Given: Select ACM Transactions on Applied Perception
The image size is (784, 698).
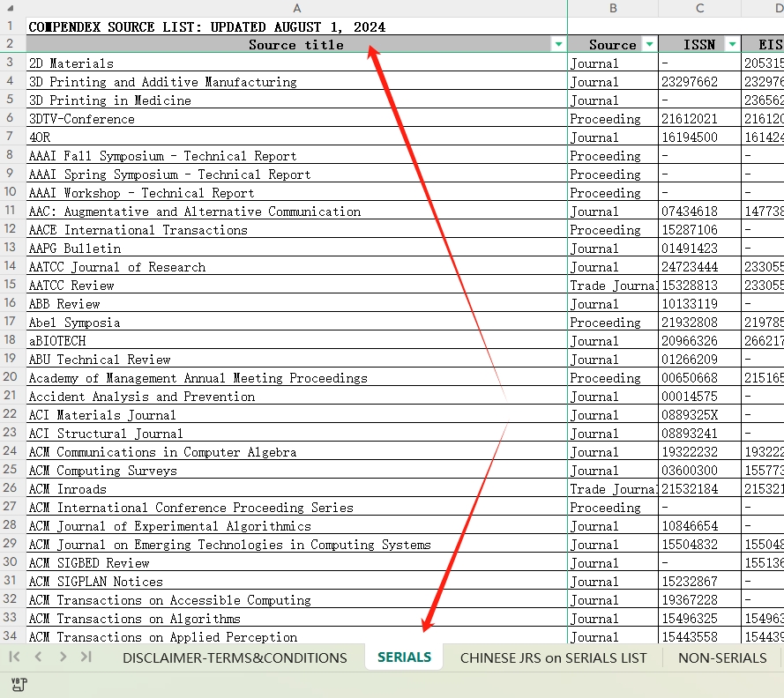Looking at the screenshot, I should 296,635.
